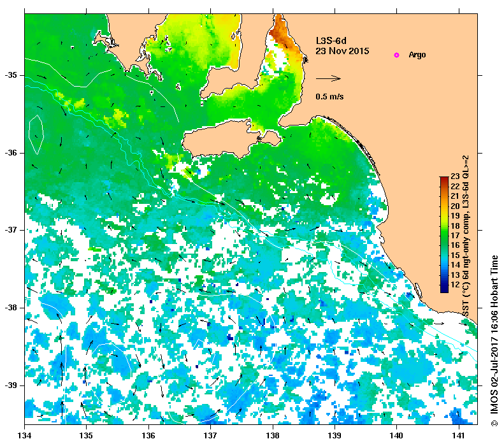The height and width of the screenshot is (446, 504).
Task: Click the colorbar value 17
Action: click(455, 236)
